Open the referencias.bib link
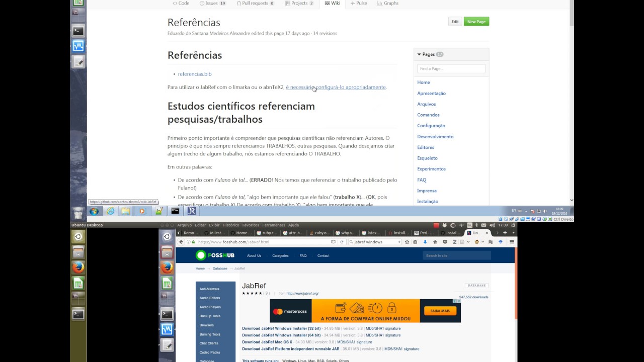Viewport: 644px width, 362px height. click(x=195, y=74)
